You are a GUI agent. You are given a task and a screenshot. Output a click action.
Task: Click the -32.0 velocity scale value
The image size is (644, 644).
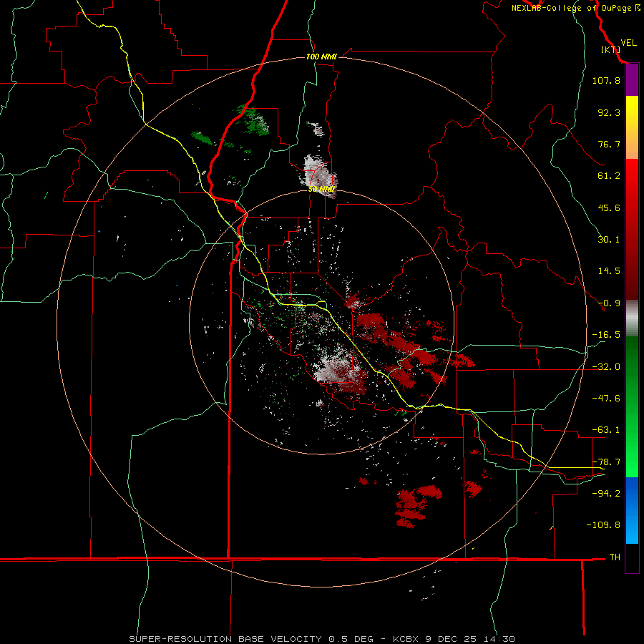click(606, 367)
